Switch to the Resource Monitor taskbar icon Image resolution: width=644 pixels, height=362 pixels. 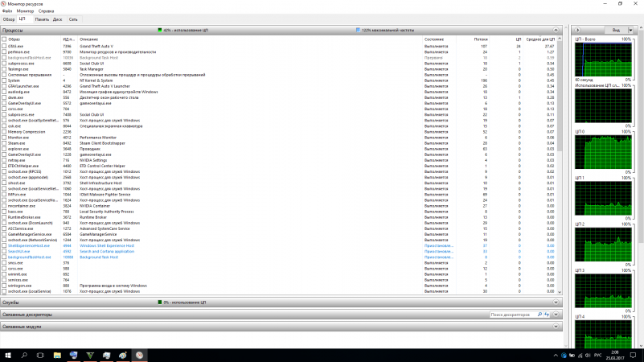click(x=139, y=355)
